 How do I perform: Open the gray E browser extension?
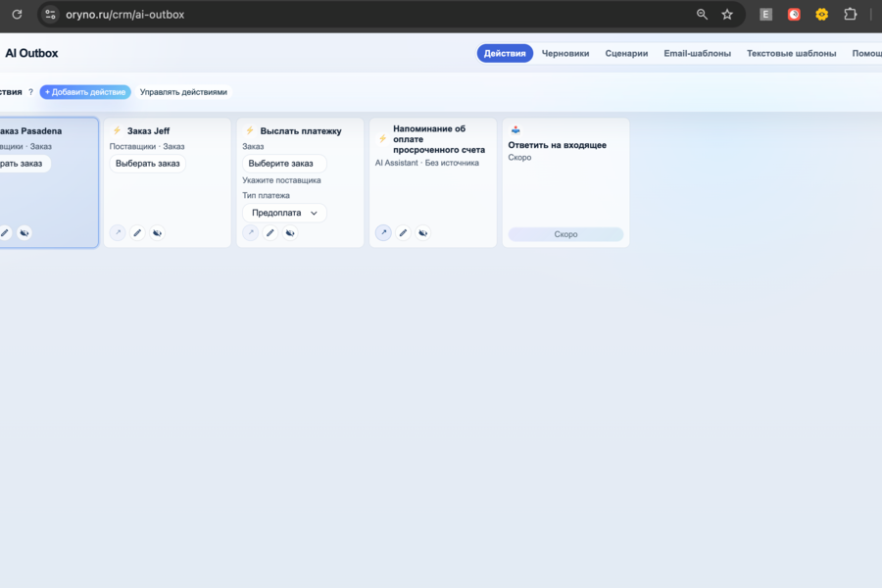tap(765, 14)
